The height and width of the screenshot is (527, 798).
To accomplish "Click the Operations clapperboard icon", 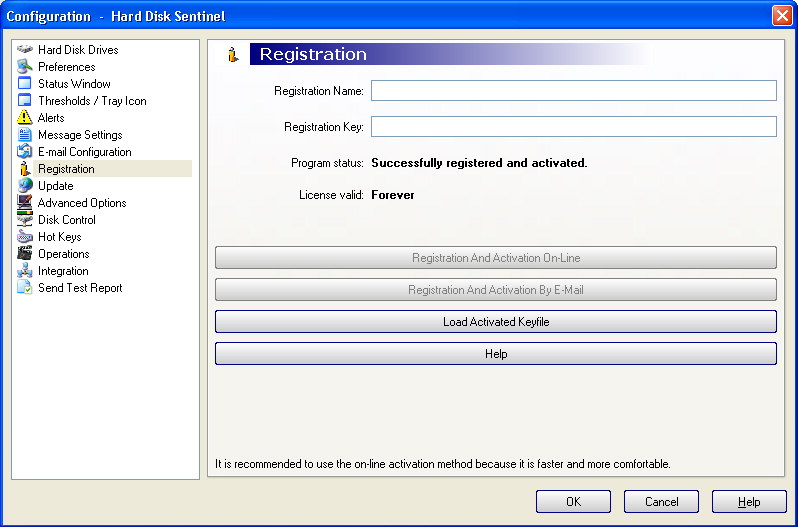I will [x=24, y=253].
